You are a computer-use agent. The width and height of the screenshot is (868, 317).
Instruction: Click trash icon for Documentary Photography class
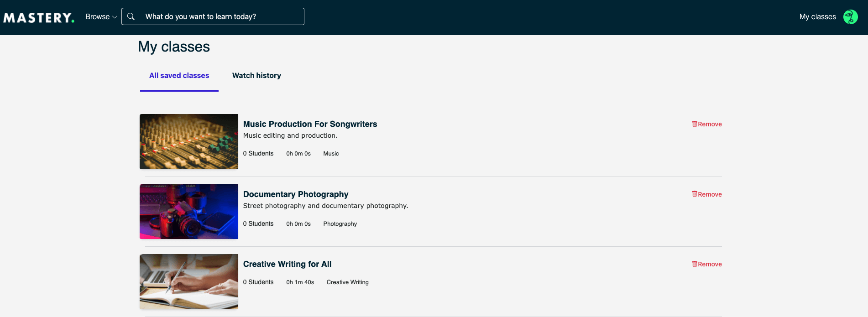click(x=695, y=194)
